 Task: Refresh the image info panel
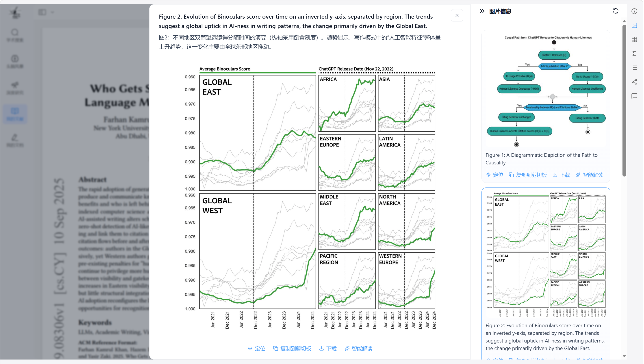coord(616,11)
